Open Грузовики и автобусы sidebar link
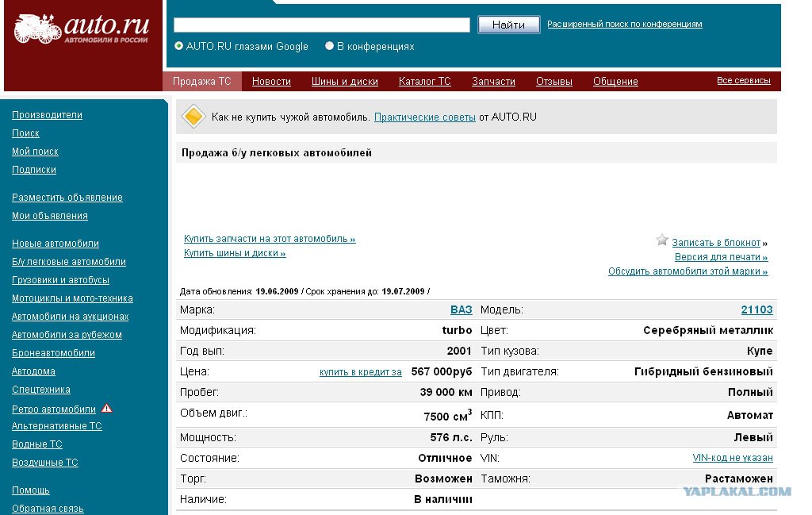The height and width of the screenshot is (515, 812). (60, 280)
